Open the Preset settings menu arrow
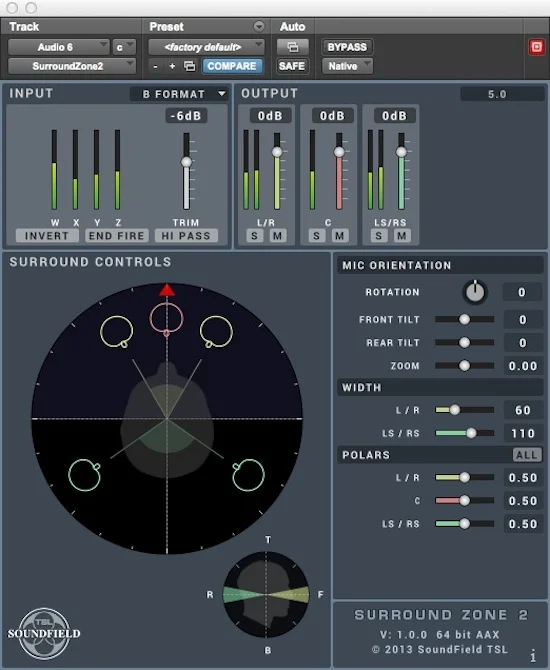The width and height of the screenshot is (550, 670). [x=259, y=26]
